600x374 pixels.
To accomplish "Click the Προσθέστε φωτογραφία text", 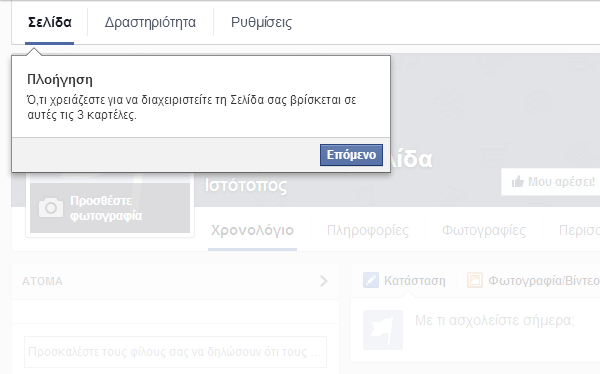I will 106,208.
